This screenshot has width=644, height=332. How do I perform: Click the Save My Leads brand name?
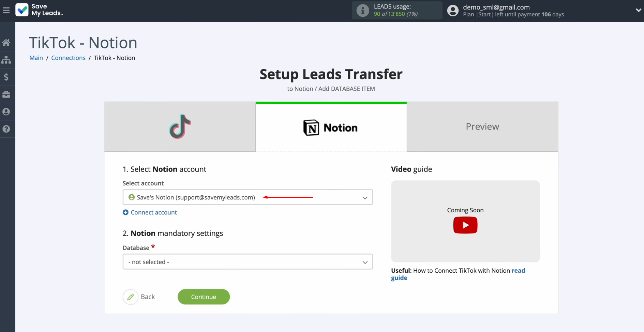click(x=47, y=10)
